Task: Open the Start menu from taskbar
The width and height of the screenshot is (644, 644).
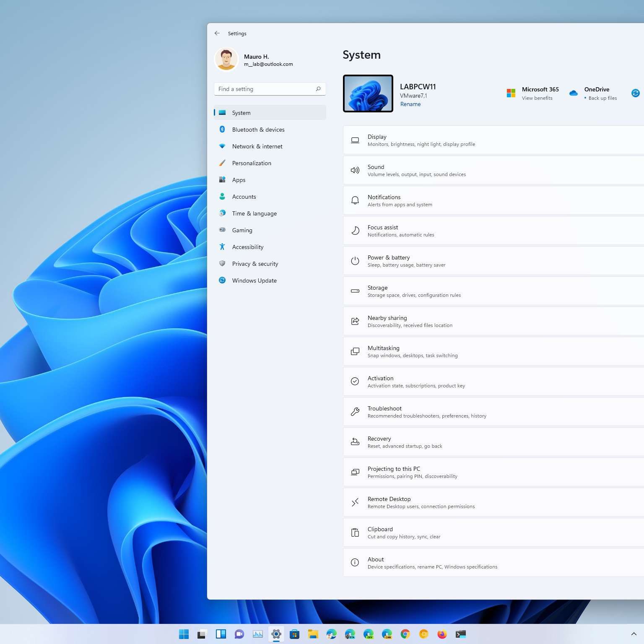Action: (184, 634)
